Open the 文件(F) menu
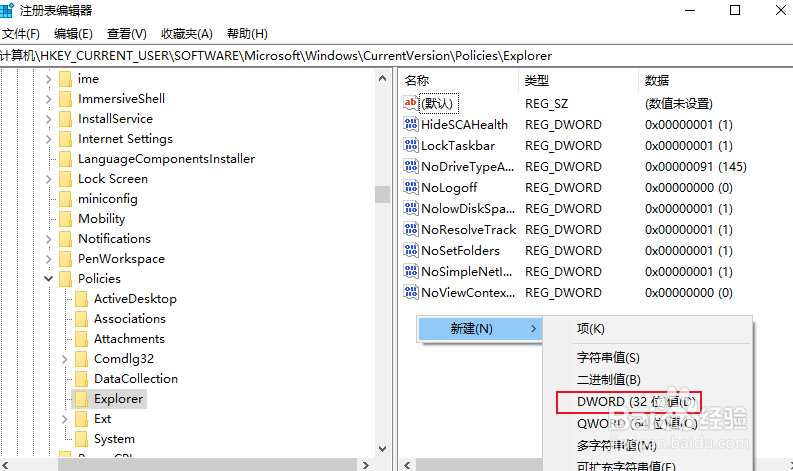 [x=21, y=34]
